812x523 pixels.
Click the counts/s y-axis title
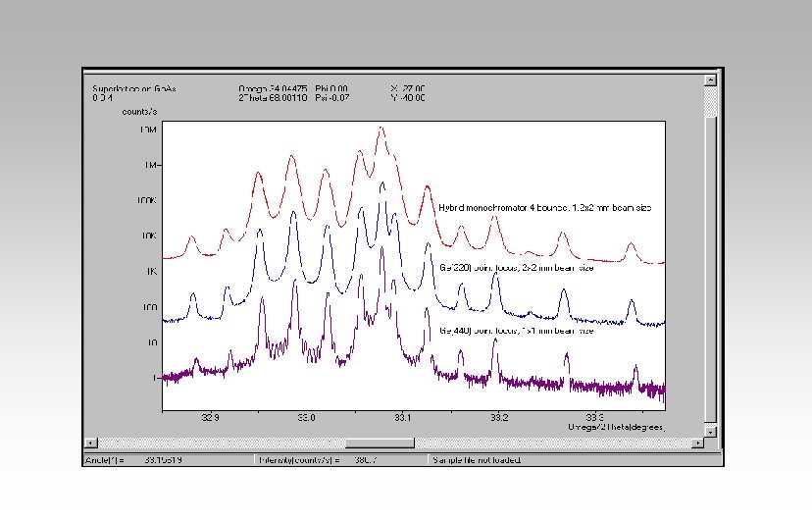[139, 112]
